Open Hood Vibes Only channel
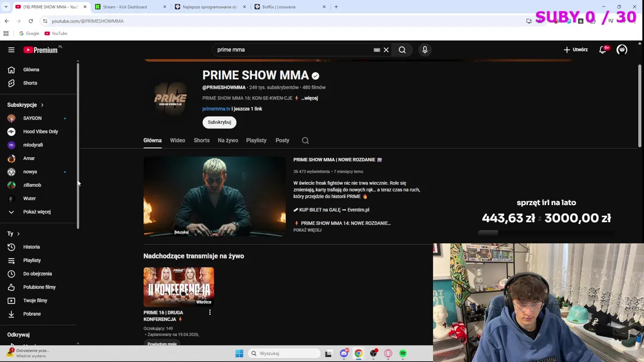The image size is (644, 362). (40, 132)
